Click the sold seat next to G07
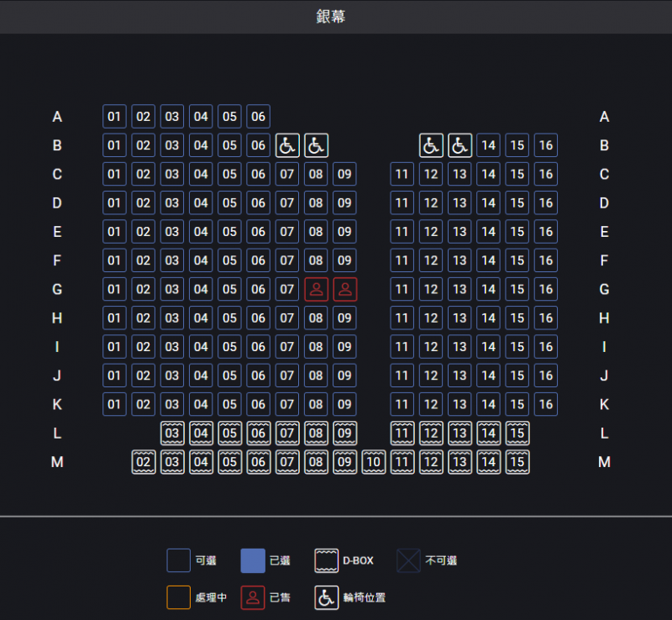 tap(316, 289)
